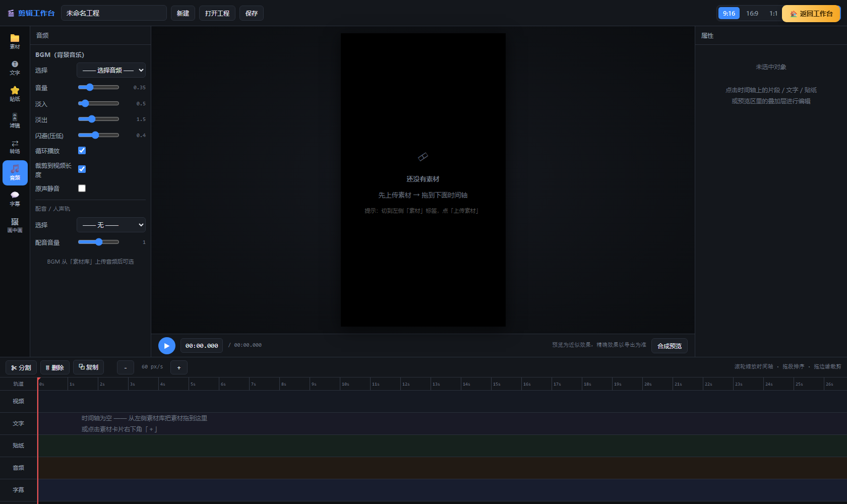Click the 剪辑工作台 logo icon
The width and height of the screenshot is (847, 504).
click(11, 13)
